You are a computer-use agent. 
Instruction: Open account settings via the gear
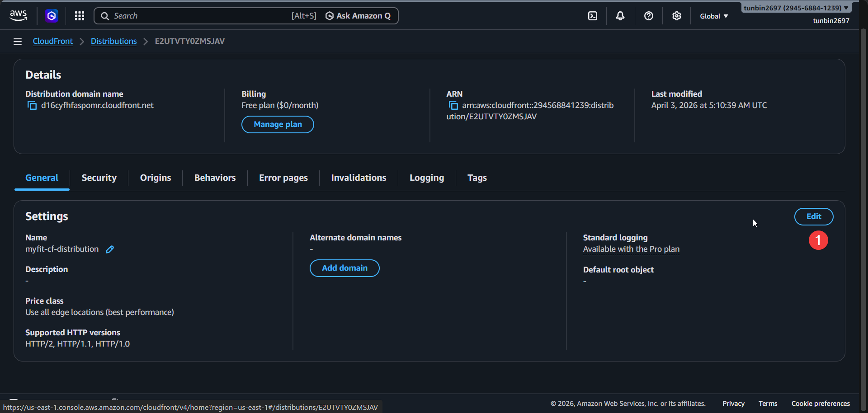point(677,15)
